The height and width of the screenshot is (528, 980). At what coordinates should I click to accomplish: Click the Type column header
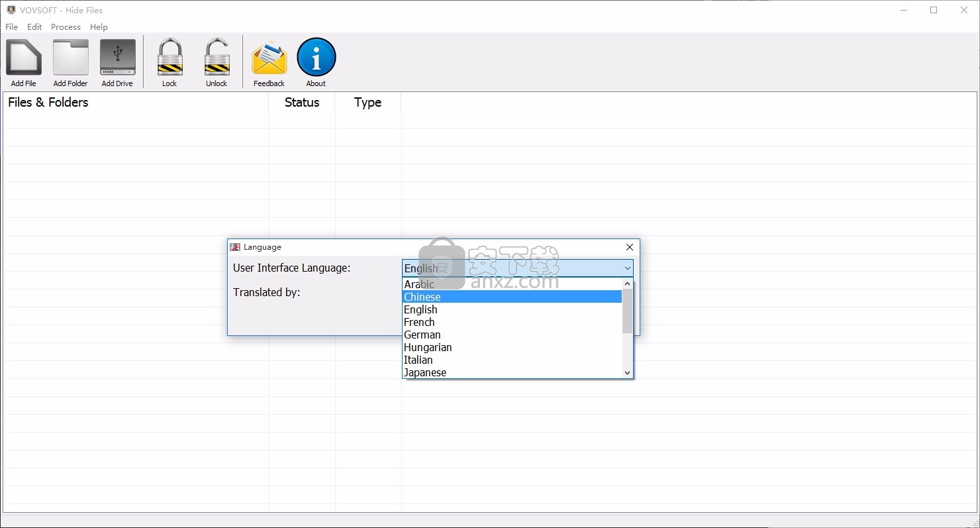pyautogui.click(x=368, y=102)
